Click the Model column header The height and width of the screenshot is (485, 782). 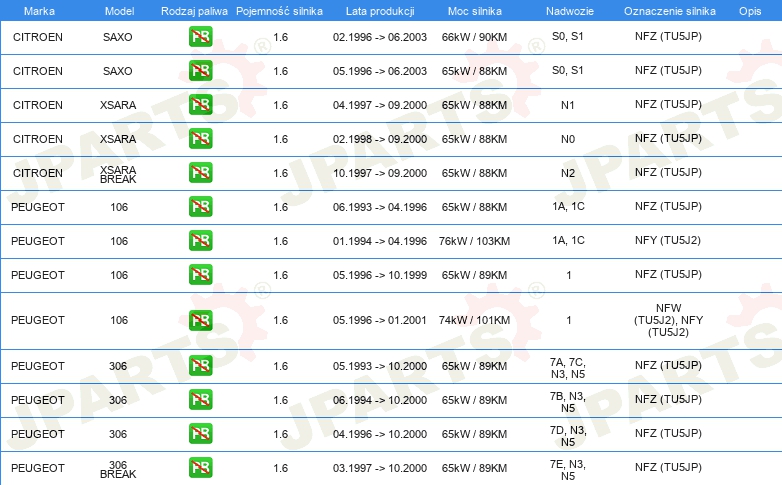pos(119,11)
